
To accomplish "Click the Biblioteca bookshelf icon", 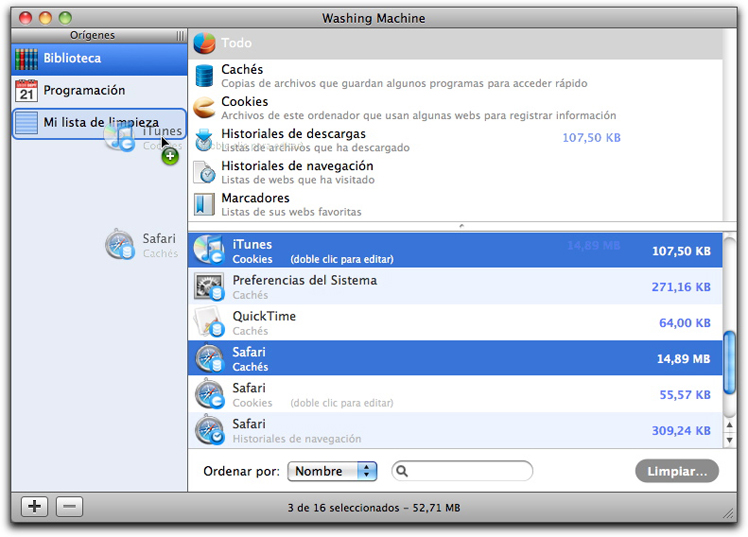I will pyautogui.click(x=26, y=59).
